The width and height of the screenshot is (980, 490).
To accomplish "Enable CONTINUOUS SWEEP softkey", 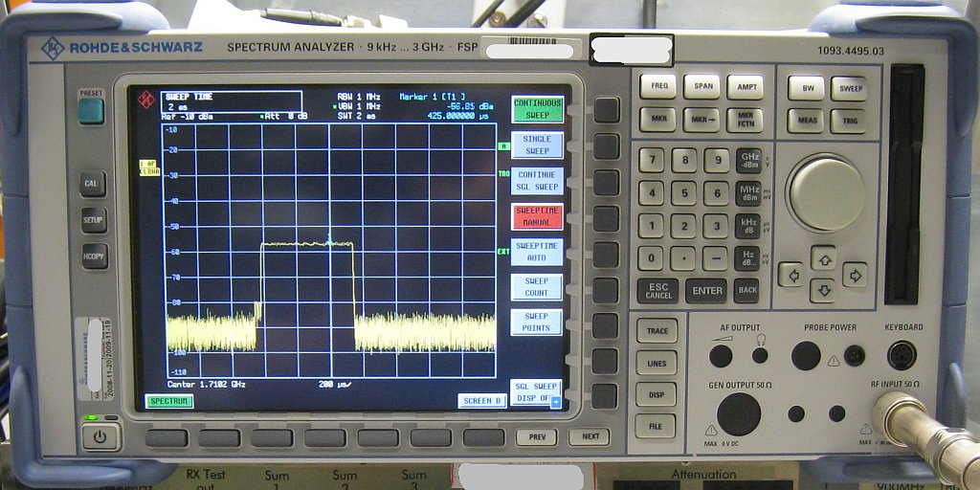I will [x=537, y=108].
